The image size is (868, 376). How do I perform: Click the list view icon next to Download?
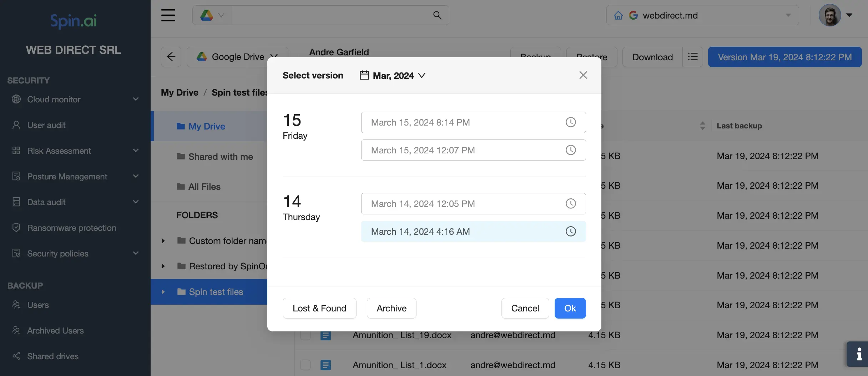(692, 57)
